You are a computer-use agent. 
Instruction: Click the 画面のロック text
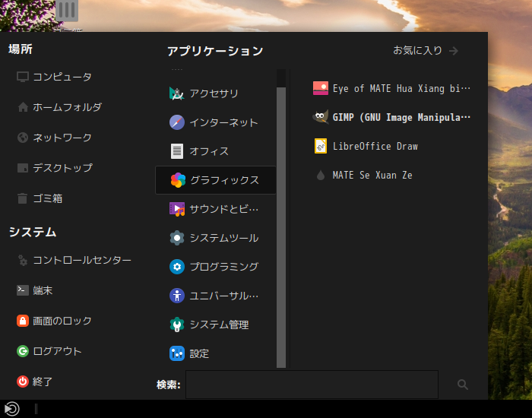pos(62,321)
